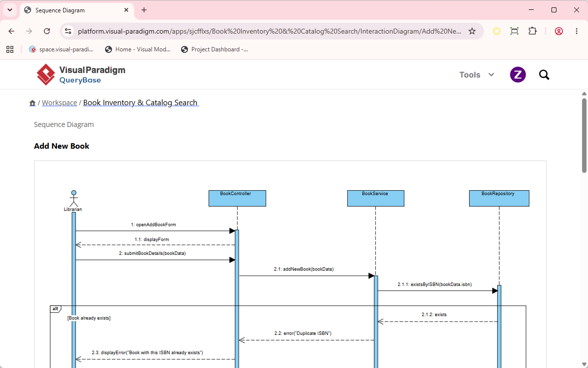Expand the Tools dropdown menu
The image size is (588, 368).
coord(477,75)
